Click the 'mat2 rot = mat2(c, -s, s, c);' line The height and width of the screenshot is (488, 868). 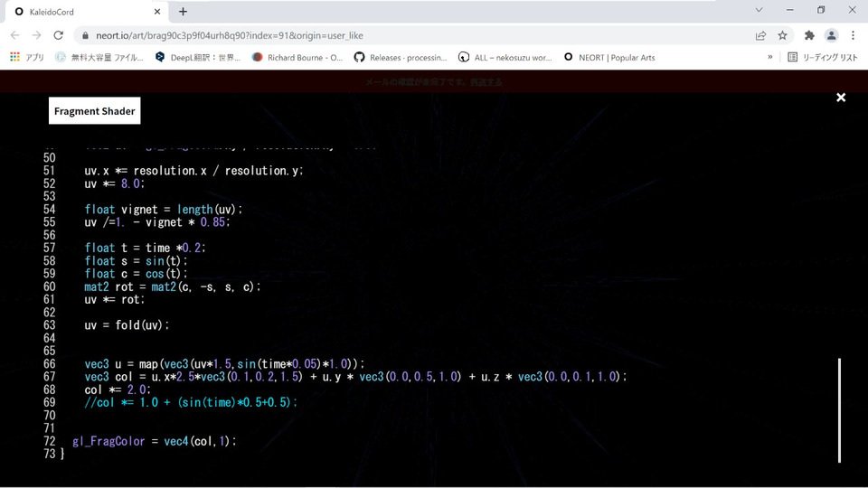[172, 286]
